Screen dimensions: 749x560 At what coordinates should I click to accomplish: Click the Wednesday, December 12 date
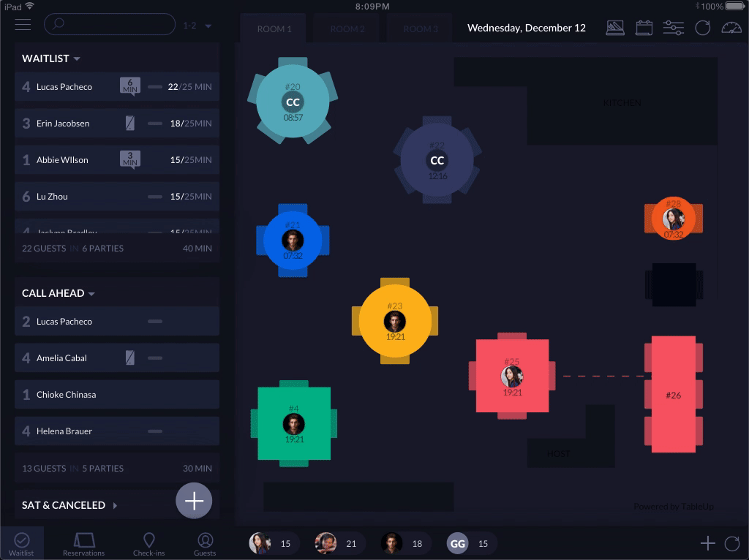point(527,28)
